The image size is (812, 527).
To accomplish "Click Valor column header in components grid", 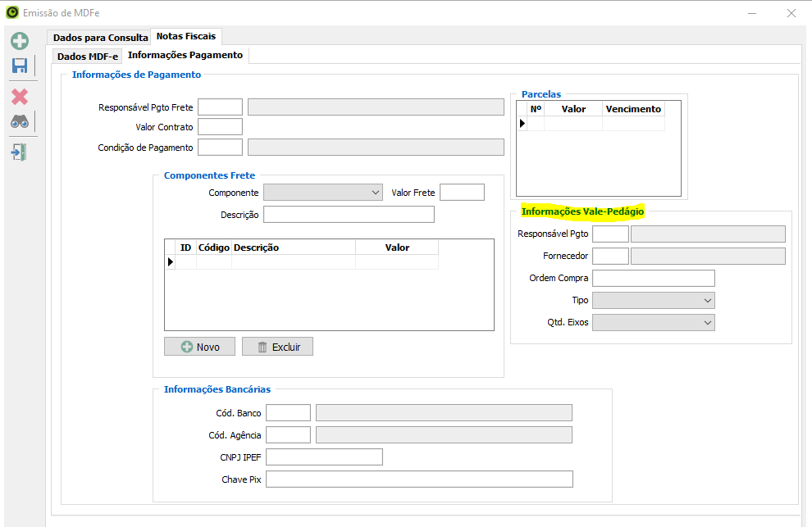I will point(397,248).
